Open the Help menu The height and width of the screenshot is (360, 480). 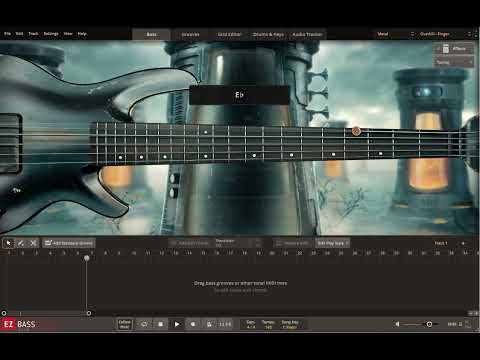(x=82, y=34)
